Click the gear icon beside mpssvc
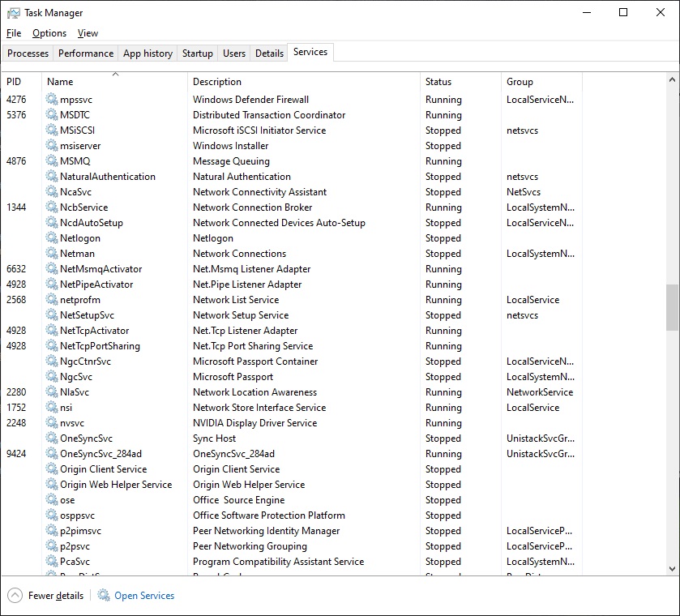The height and width of the screenshot is (616, 680). [x=52, y=99]
